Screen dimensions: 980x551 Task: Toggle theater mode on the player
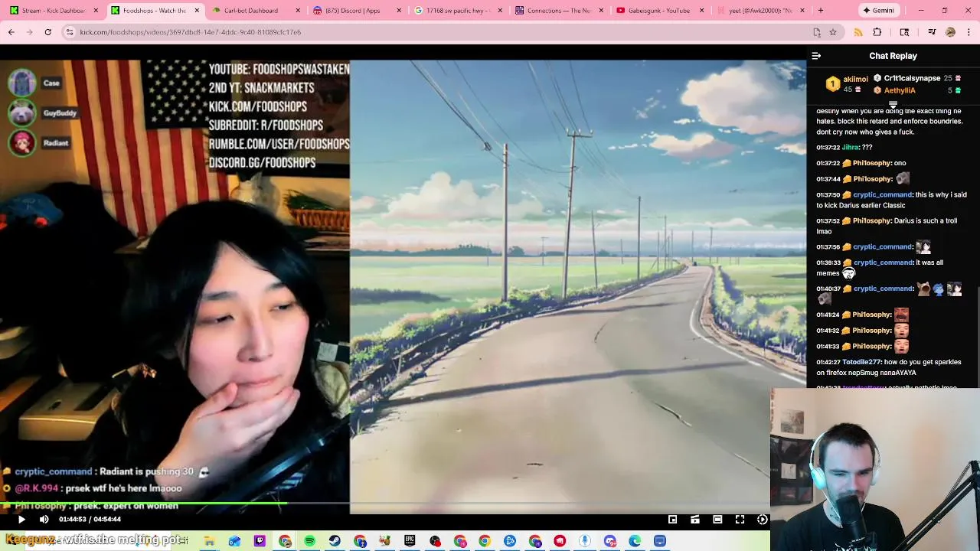coord(717,520)
